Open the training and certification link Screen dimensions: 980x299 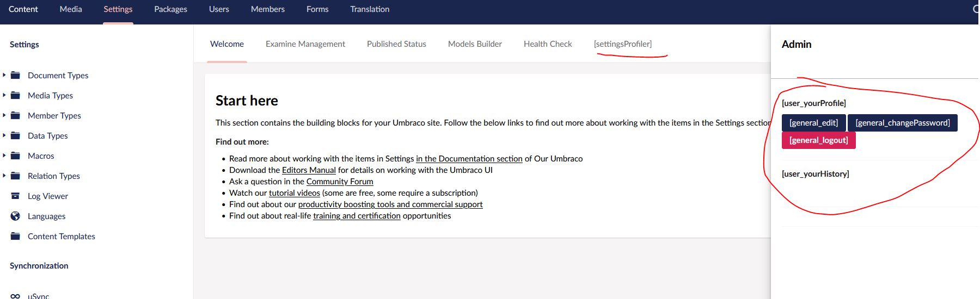[x=357, y=216]
